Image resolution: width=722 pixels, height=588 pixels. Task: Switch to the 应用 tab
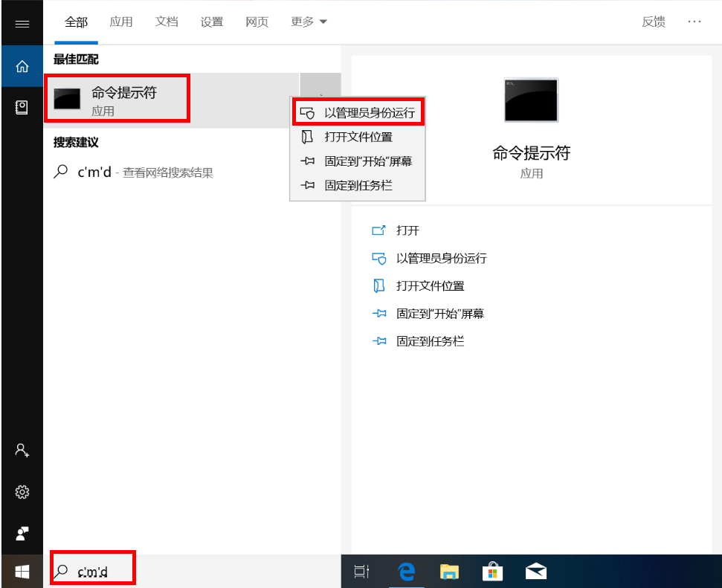(x=121, y=22)
